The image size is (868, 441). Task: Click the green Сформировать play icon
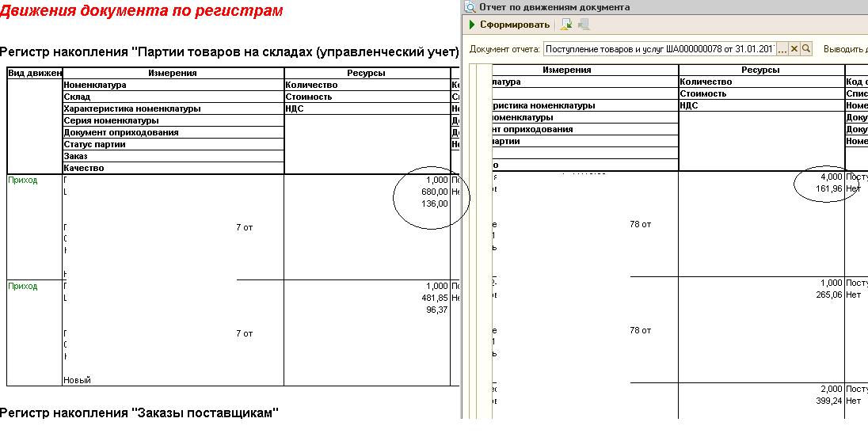(472, 25)
